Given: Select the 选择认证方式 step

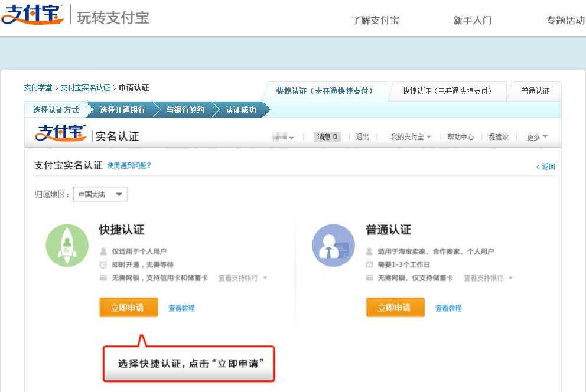Looking at the screenshot, I should [56, 110].
